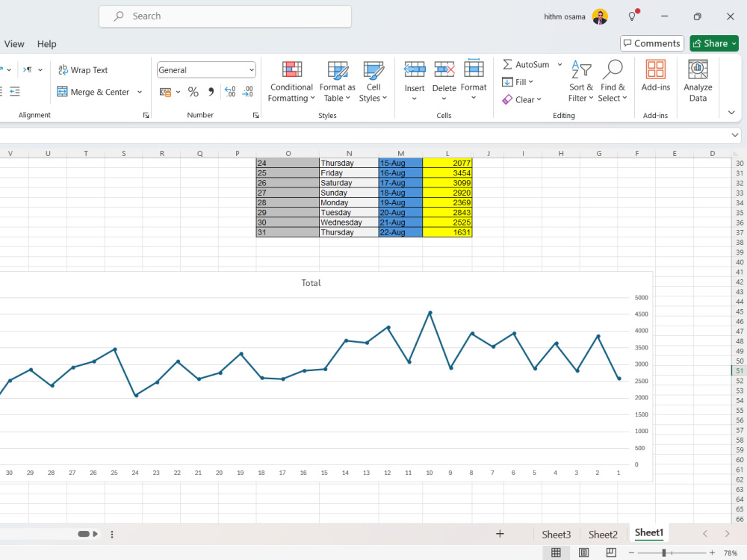Image resolution: width=747 pixels, height=560 pixels.
Task: Select the Wednesday cell
Action: point(349,223)
